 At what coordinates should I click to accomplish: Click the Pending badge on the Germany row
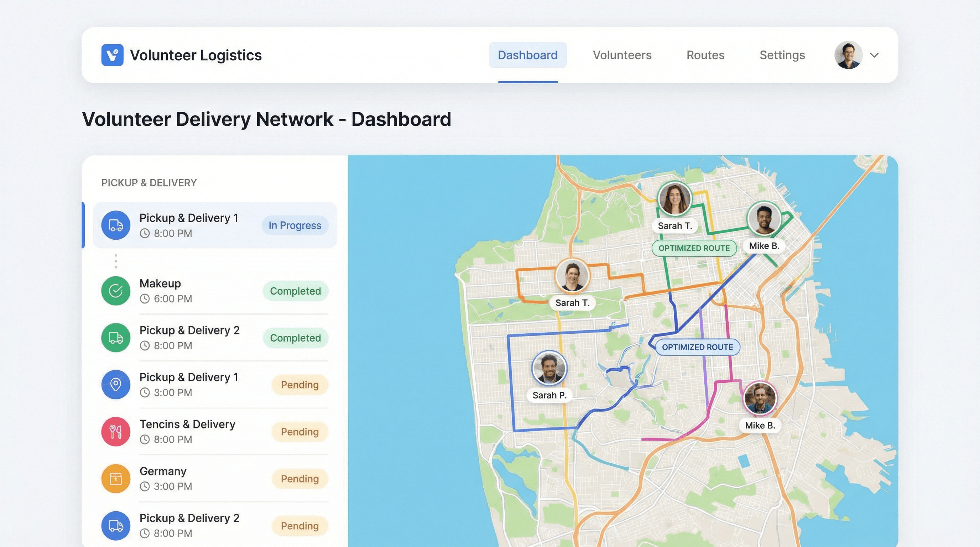[299, 479]
